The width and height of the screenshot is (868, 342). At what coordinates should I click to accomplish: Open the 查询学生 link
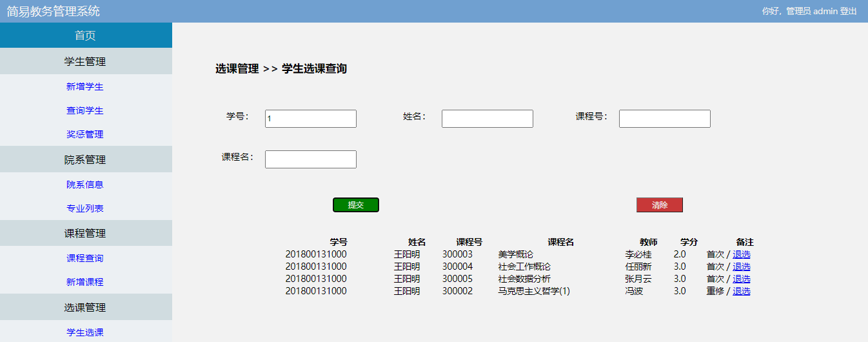(85, 111)
